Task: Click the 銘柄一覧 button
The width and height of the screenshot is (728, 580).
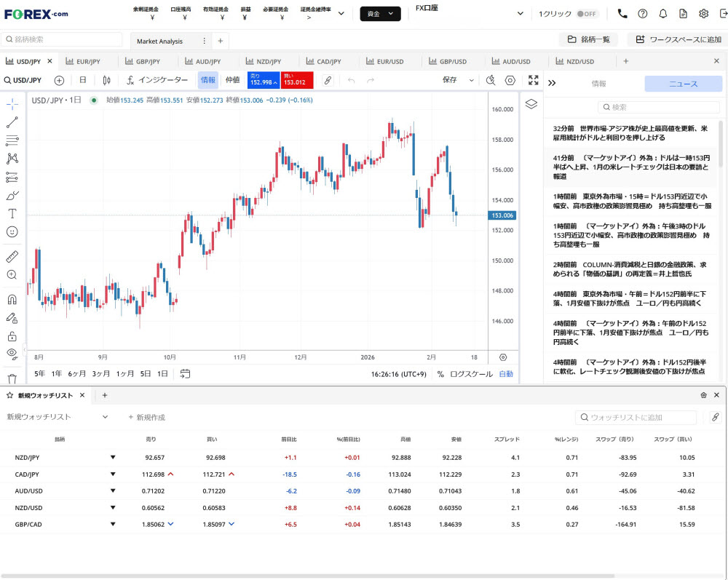Action: tap(589, 39)
